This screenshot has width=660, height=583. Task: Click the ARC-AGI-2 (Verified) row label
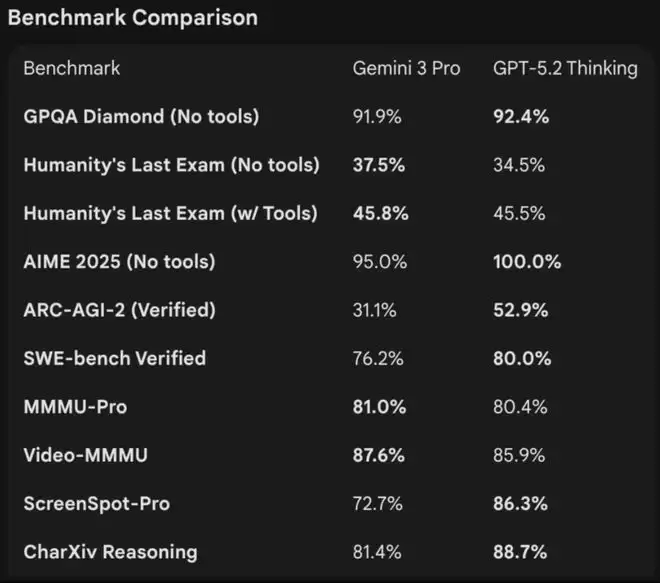(x=119, y=310)
